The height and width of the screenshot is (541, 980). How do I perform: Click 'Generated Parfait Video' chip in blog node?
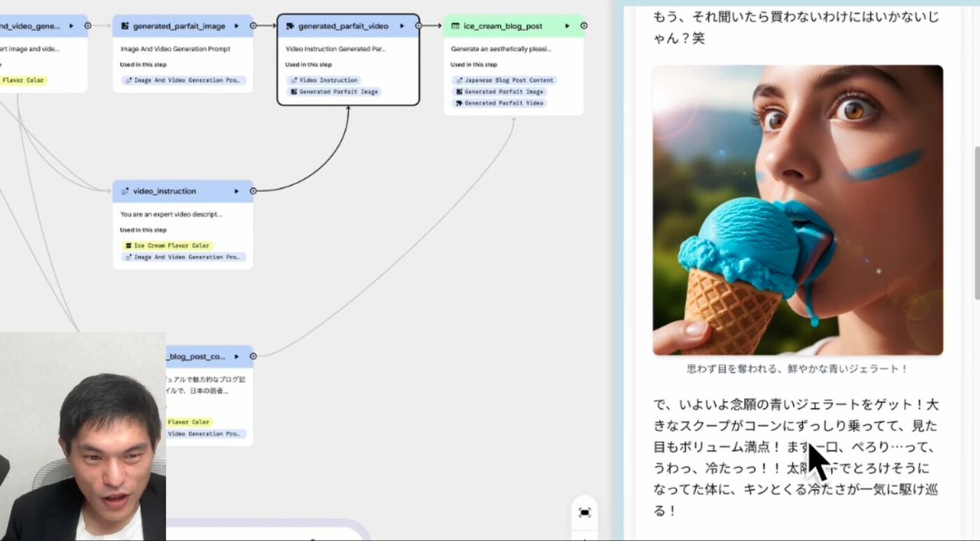(499, 103)
